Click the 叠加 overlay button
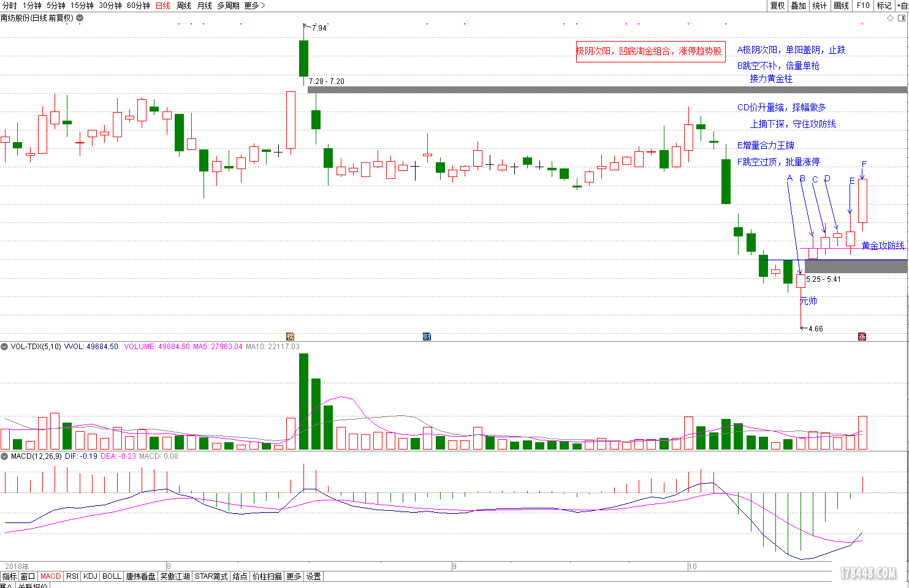 point(798,6)
